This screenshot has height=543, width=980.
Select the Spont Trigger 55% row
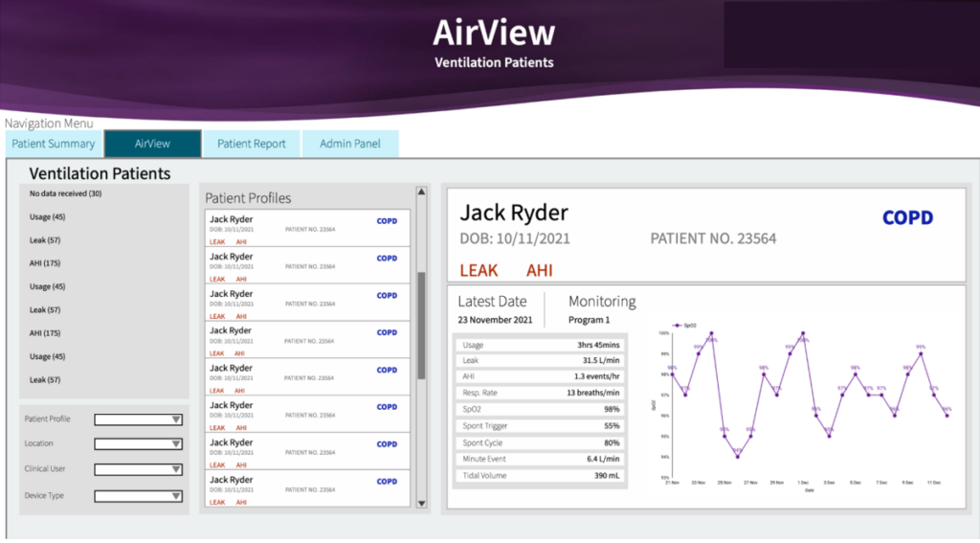[540, 427]
